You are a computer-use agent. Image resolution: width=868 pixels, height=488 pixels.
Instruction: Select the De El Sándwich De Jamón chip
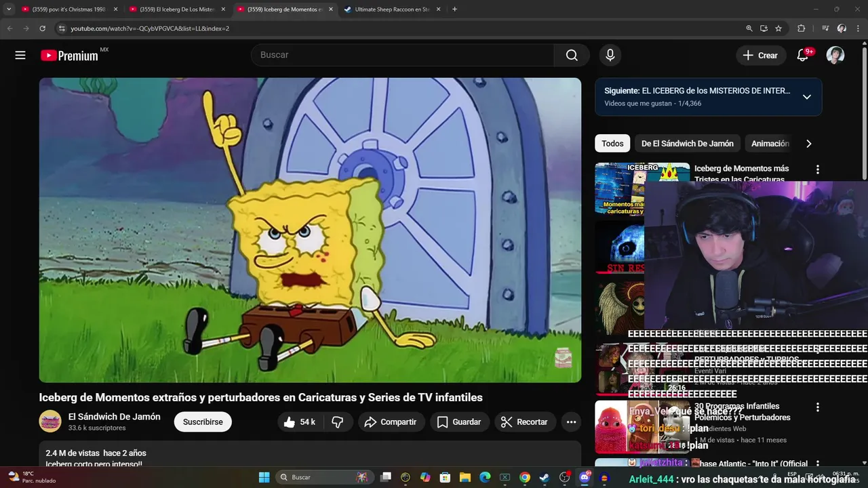tap(688, 144)
